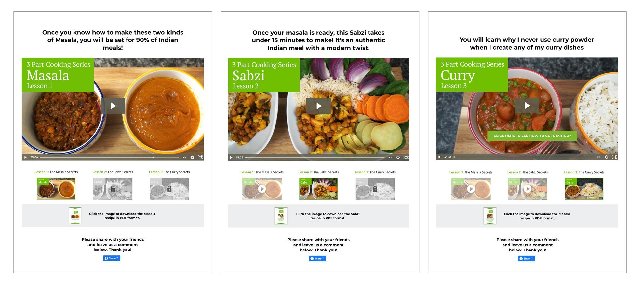
Task: Open Lesson 2 Sabzi thumbnail on Curry page
Action: point(528,189)
